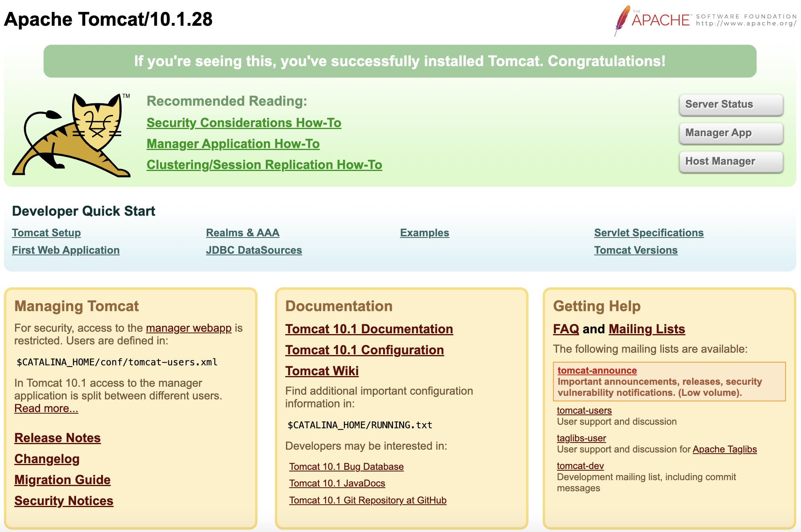Read the Release Notes
The image size is (801, 532).
(x=57, y=438)
